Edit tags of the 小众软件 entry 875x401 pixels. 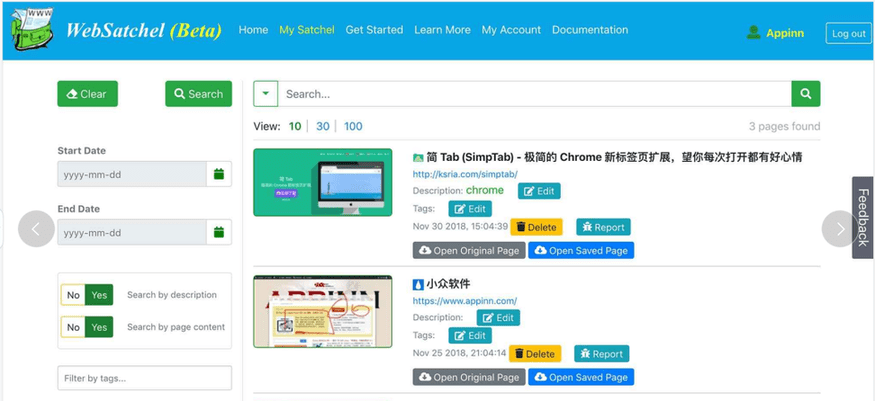(x=470, y=335)
